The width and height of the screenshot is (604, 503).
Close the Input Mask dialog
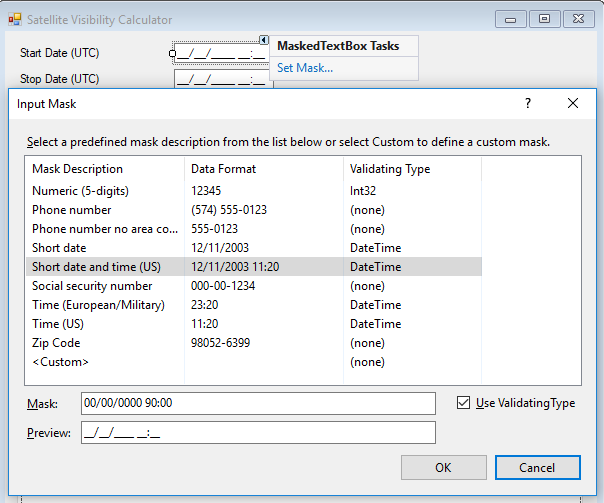[x=573, y=103]
